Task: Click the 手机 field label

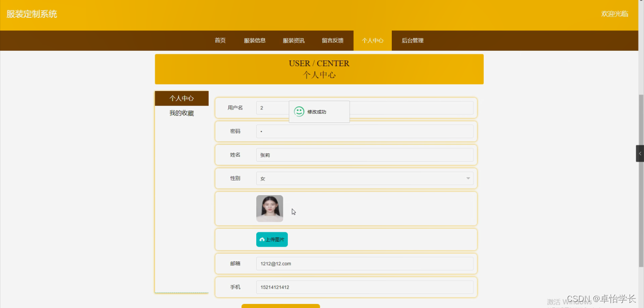Action: (x=235, y=287)
